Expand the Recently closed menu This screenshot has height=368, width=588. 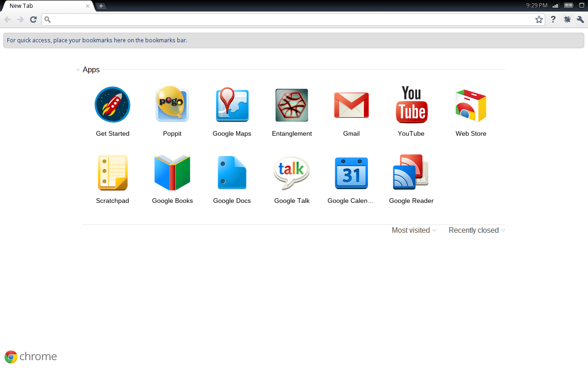coord(477,230)
